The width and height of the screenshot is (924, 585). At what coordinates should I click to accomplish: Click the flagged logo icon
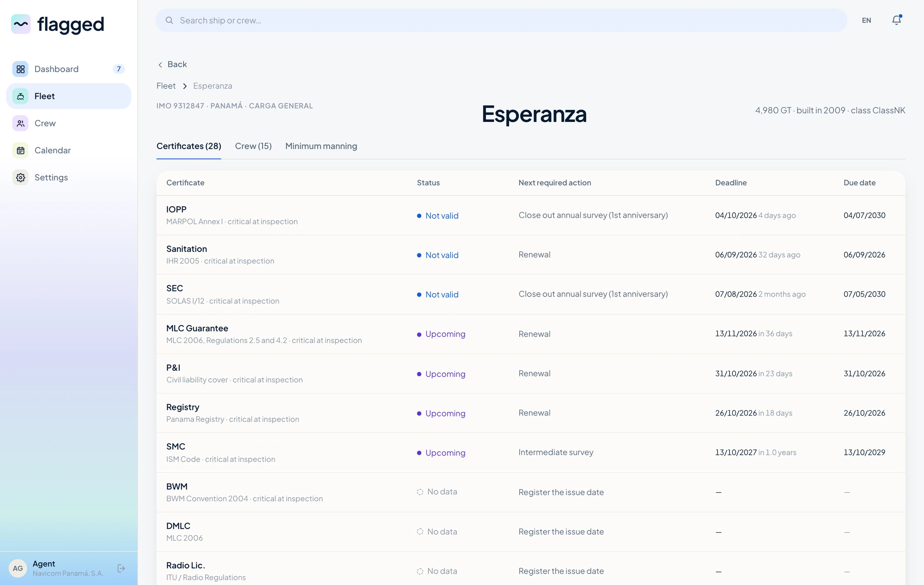coord(21,24)
